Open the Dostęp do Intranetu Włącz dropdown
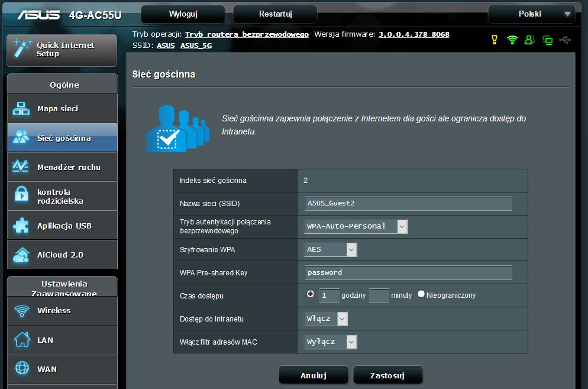The image size is (588, 389). [326, 319]
